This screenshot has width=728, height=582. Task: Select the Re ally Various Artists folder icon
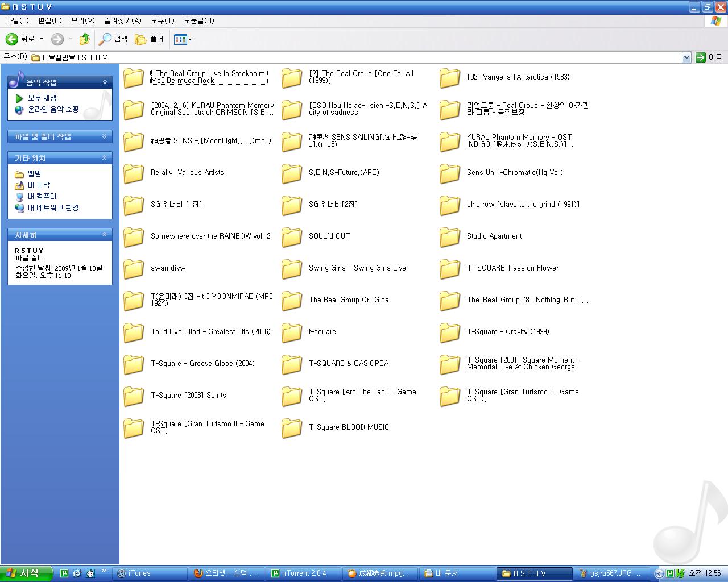pyautogui.click(x=134, y=173)
